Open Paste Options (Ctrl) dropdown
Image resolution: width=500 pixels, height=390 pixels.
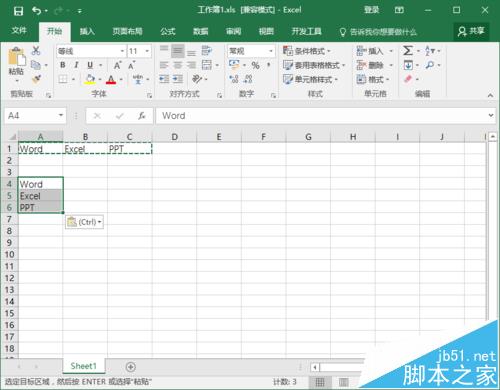(84, 222)
